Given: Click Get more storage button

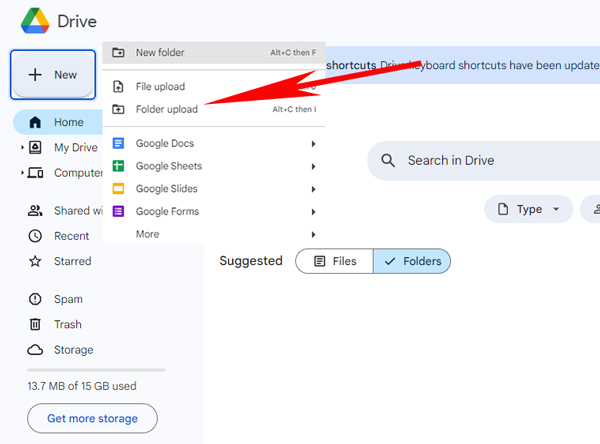Looking at the screenshot, I should tap(92, 418).
